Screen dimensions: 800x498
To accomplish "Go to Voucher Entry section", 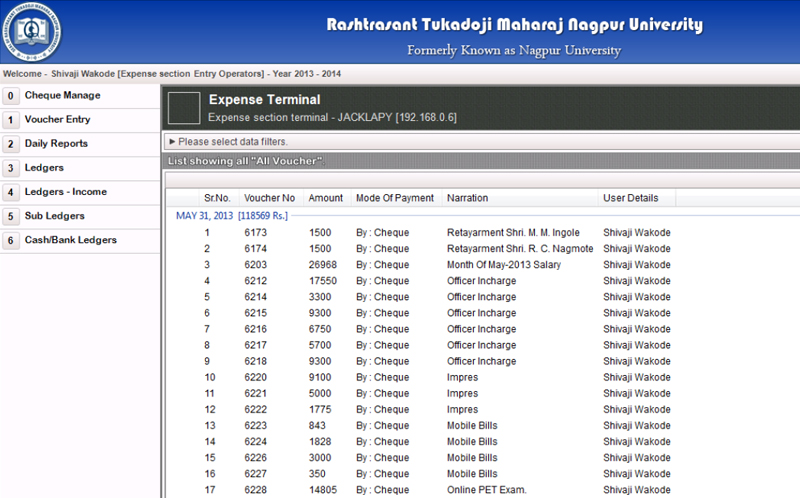I will [58, 119].
